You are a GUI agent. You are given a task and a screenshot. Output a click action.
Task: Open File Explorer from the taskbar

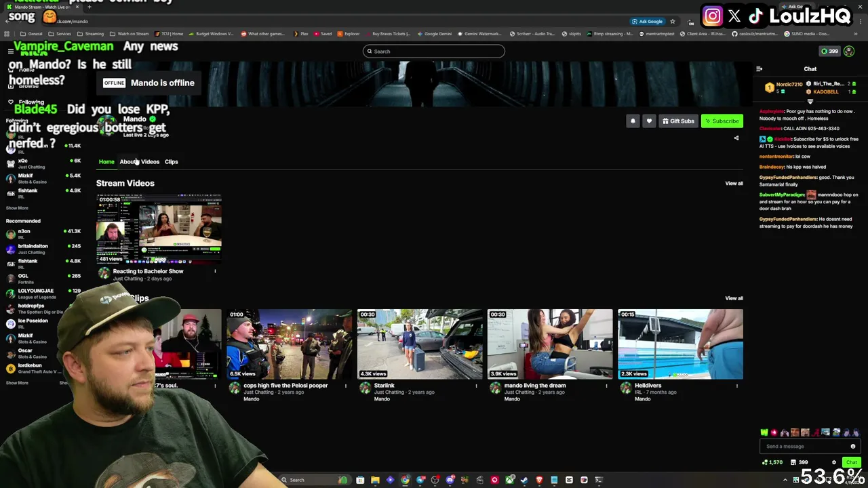tap(375, 480)
